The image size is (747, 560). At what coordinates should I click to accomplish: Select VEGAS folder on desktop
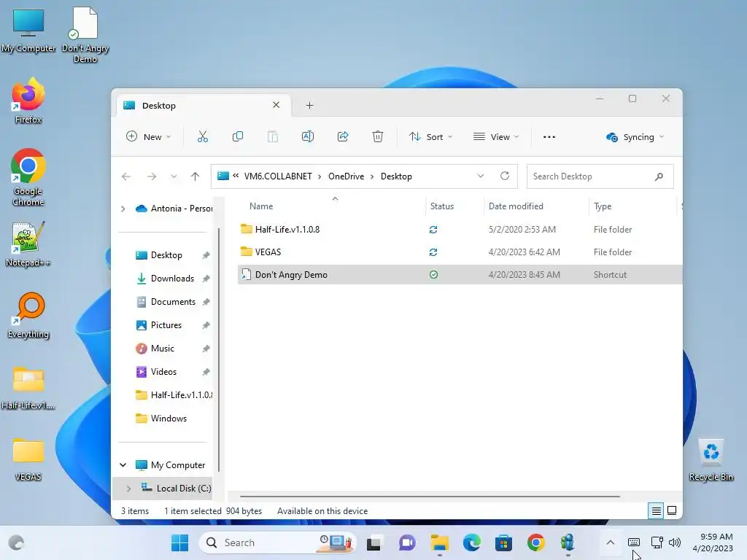[28, 459]
